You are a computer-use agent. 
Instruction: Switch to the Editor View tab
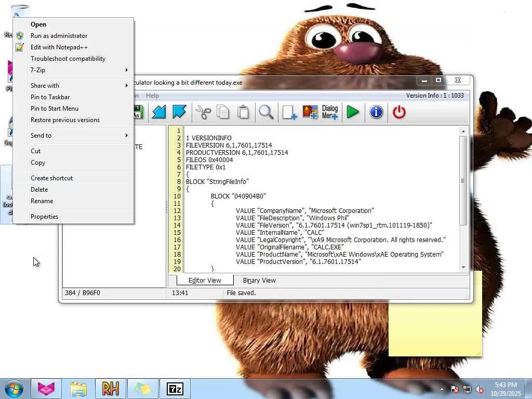[x=205, y=281]
